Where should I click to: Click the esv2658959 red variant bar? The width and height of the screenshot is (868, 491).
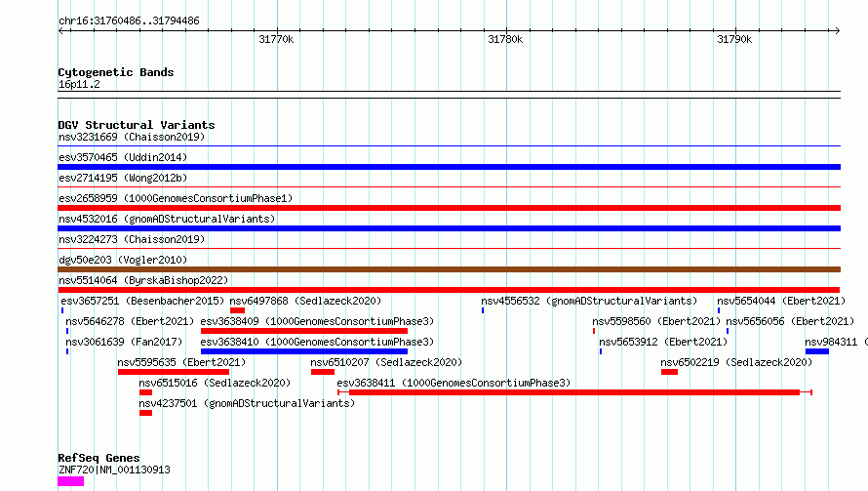(449, 208)
